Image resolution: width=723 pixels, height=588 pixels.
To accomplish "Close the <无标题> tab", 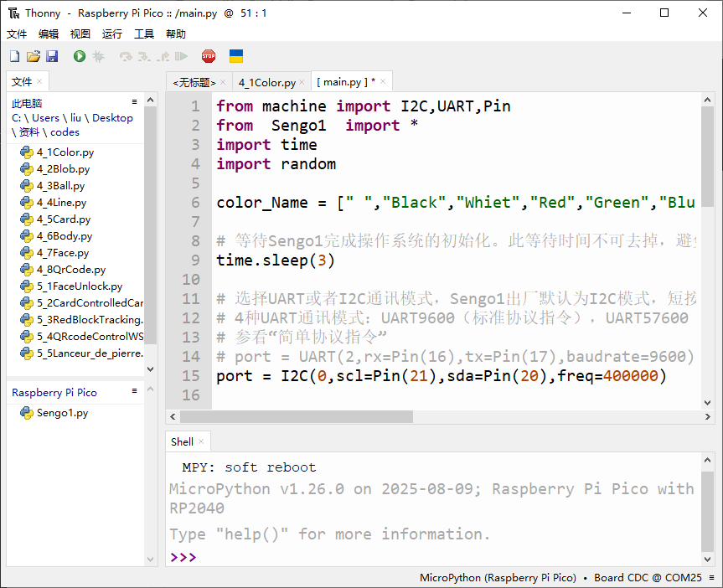I will tap(223, 82).
